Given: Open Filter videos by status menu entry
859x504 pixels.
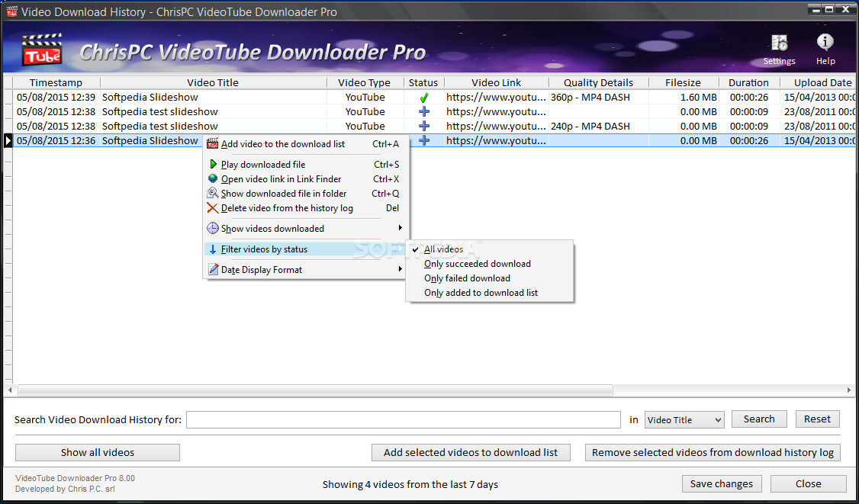Looking at the screenshot, I should (x=306, y=249).
